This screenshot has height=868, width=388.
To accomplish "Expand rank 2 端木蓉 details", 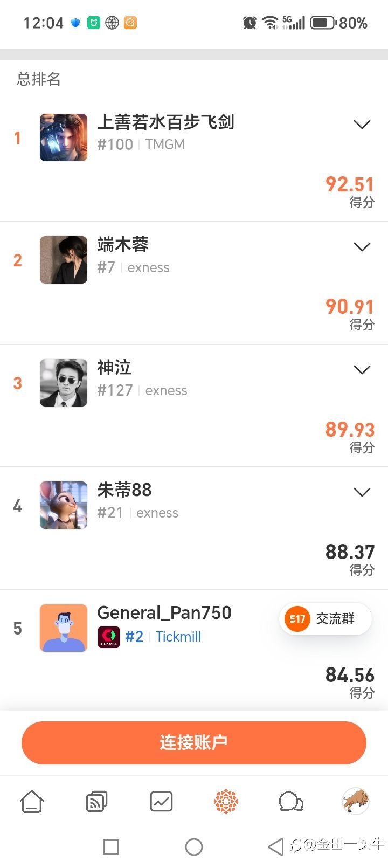I will (362, 247).
